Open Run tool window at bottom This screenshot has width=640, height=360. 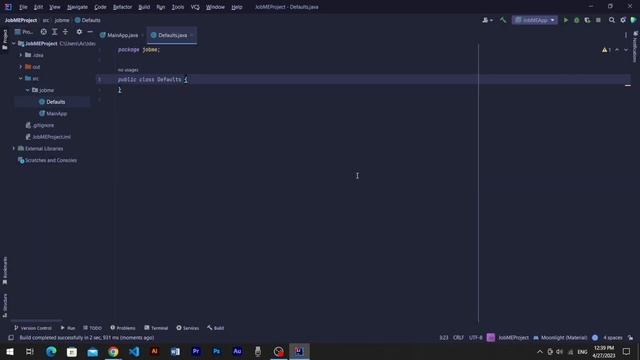[x=68, y=328]
